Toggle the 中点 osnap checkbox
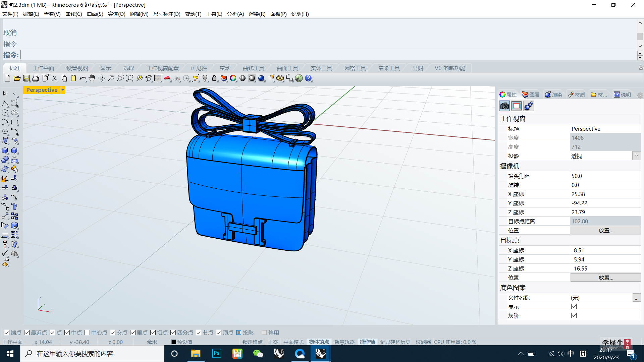 point(67,333)
